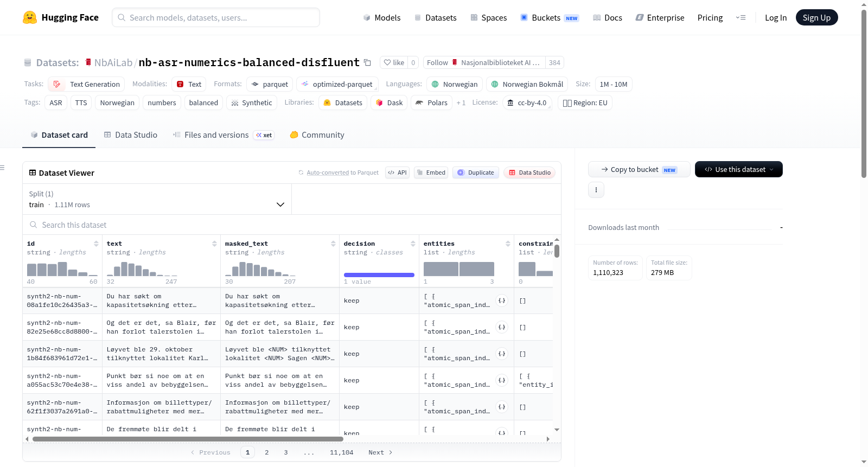Select the Dataset card tab
Screen dimensions: 868x467
59,135
